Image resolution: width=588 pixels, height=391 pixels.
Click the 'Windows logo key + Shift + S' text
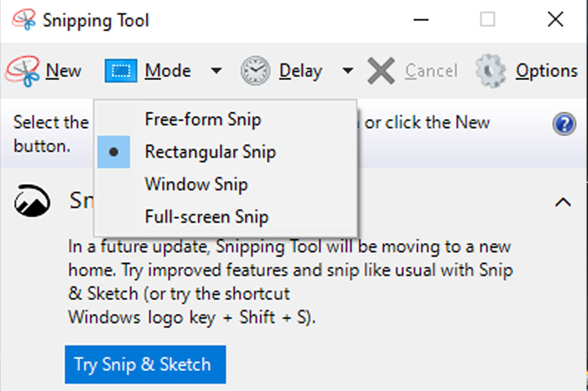click(190, 318)
